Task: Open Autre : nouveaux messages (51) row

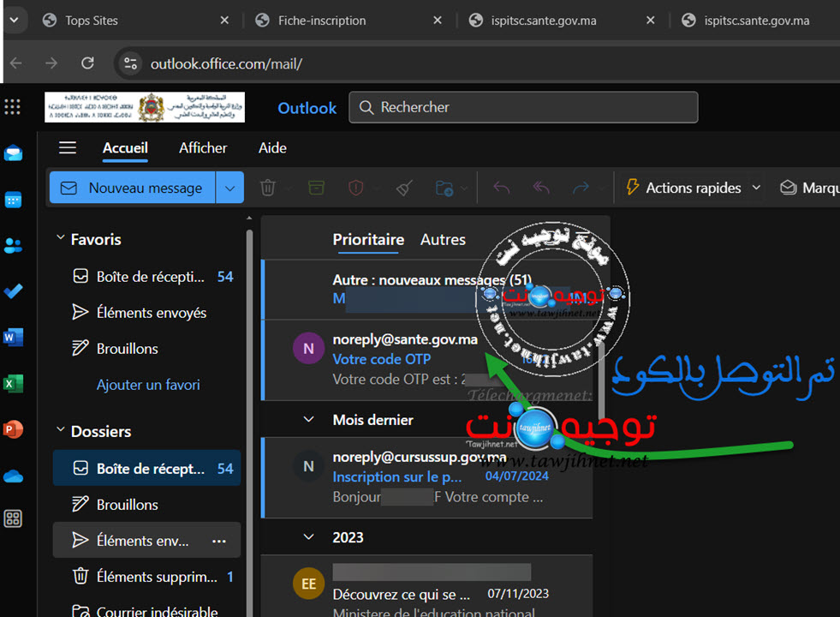Action: pyautogui.click(x=427, y=290)
